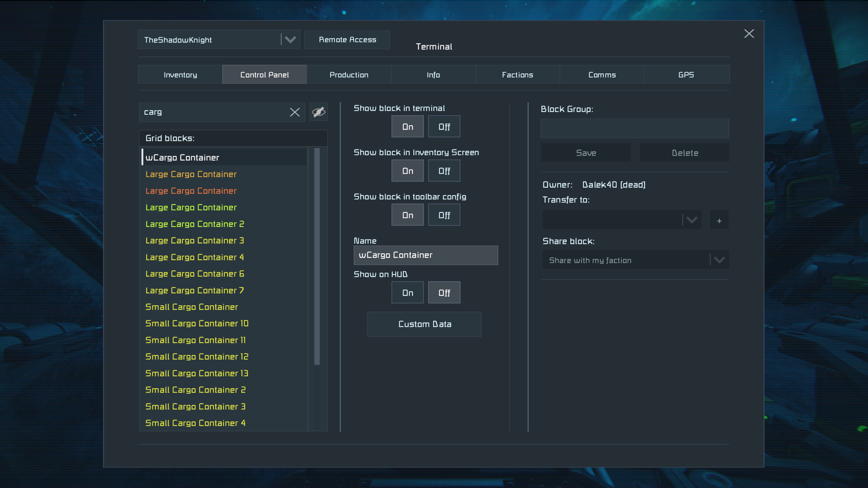Click the plus button beside Transfer to
The width and height of the screenshot is (868, 488).
[x=719, y=221]
